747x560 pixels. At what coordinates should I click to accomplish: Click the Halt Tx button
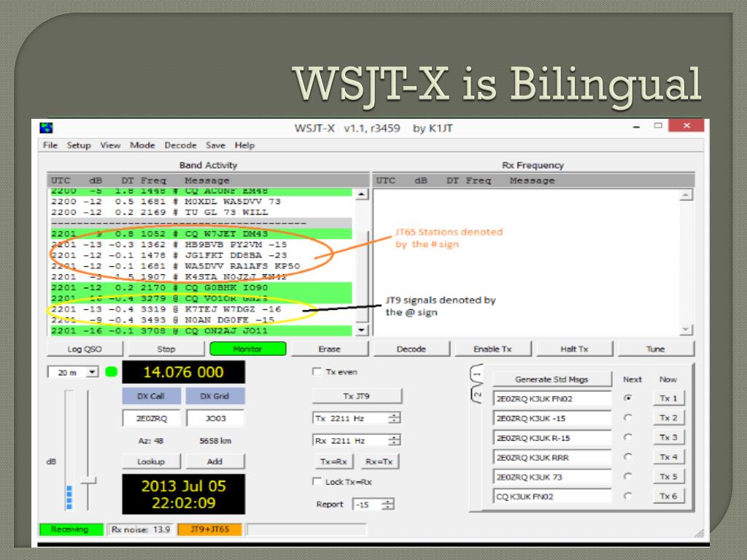pyautogui.click(x=574, y=349)
